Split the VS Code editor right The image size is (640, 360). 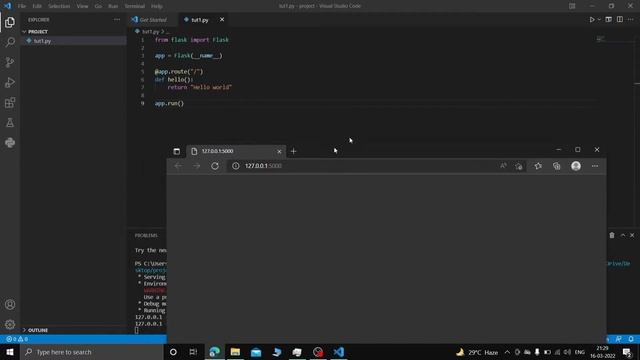[x=620, y=20]
